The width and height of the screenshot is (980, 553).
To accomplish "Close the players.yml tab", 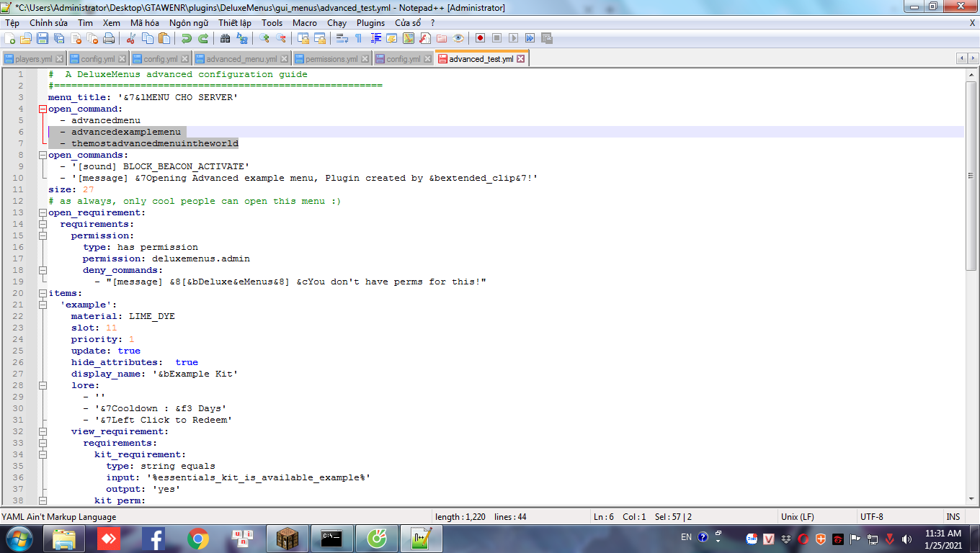I will click(59, 59).
